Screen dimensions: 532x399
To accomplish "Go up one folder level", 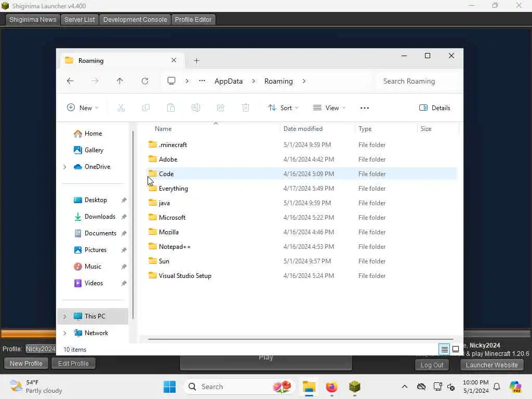I will (x=120, y=81).
